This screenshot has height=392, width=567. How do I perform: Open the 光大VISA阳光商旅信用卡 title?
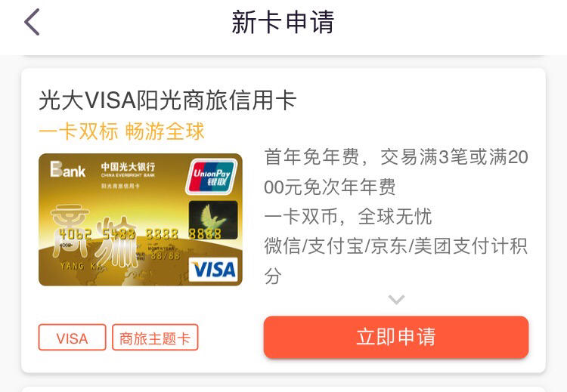point(168,100)
